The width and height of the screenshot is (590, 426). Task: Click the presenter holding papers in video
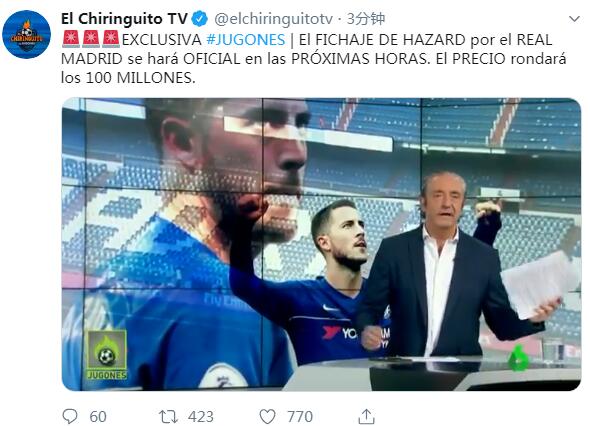[452, 267]
